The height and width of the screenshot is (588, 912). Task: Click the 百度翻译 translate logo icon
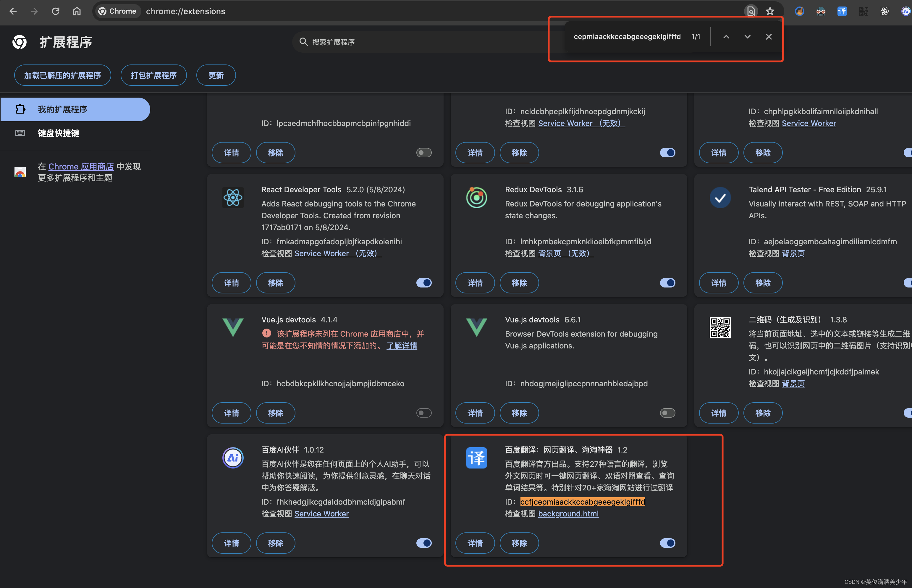[476, 458]
